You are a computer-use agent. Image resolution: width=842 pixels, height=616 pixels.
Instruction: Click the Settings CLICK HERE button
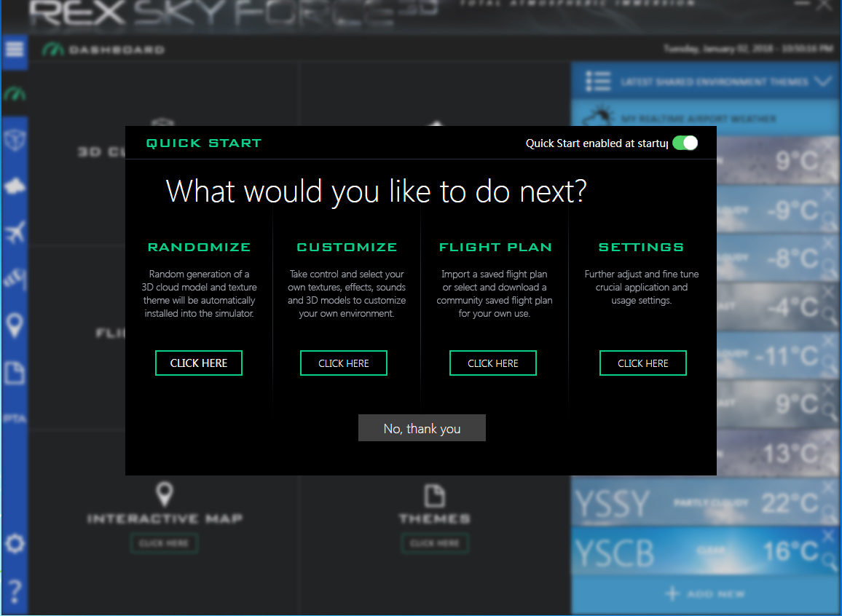(x=642, y=363)
